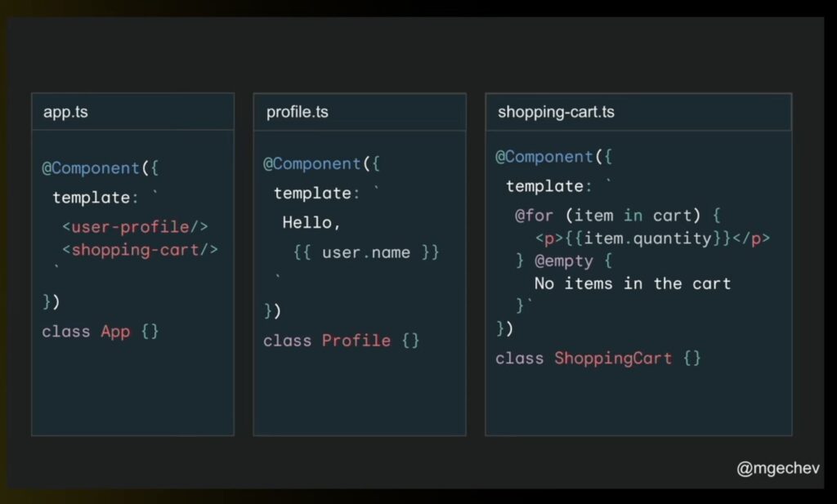Click the No items in the cart text
The width and height of the screenshot is (837, 504).
point(633,283)
